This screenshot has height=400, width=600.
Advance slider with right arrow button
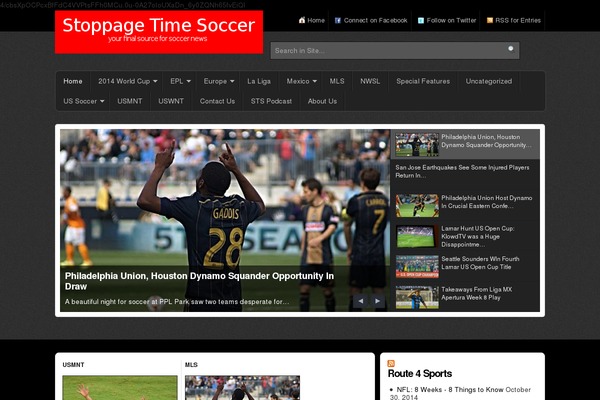[377, 301]
